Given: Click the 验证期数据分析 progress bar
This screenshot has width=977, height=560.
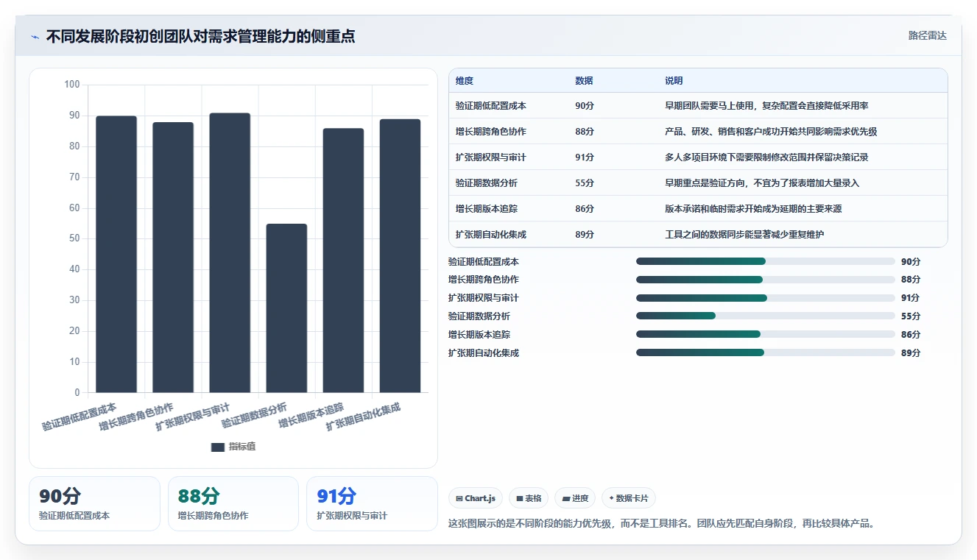Looking at the screenshot, I should pos(766,316).
